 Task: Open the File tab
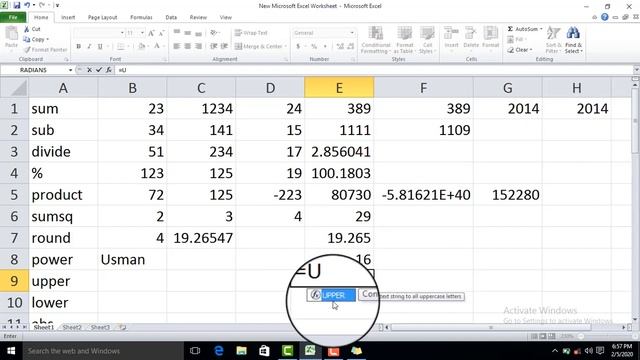tap(13, 17)
